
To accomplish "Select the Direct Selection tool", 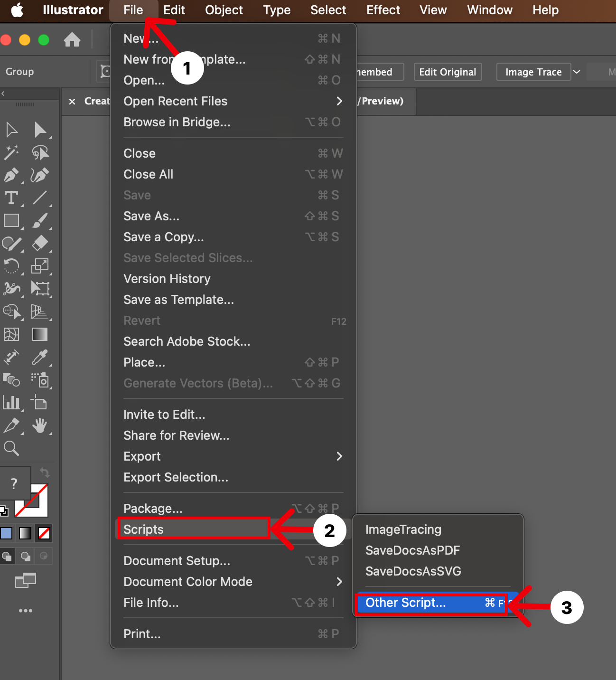I will pos(40,130).
